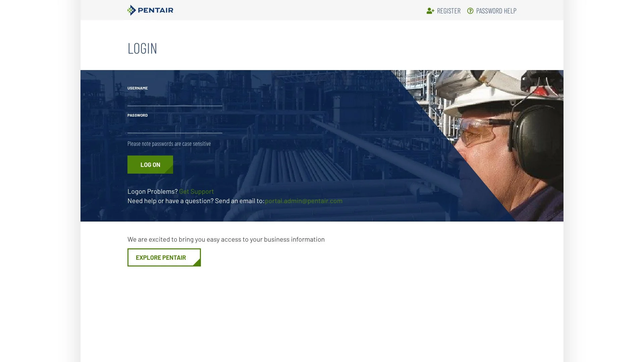Open the PASSWORD HELP link text
Screen dimensions: 644x362
click(496, 11)
